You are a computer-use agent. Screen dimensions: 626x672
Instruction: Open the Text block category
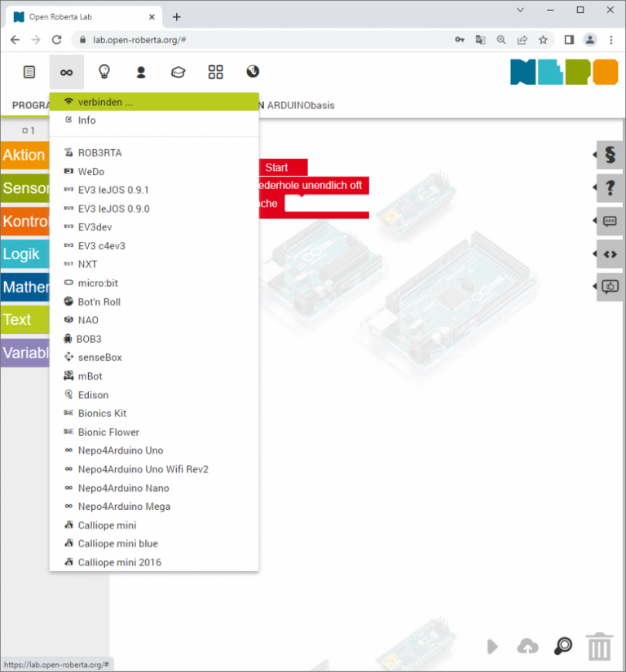pyautogui.click(x=25, y=320)
